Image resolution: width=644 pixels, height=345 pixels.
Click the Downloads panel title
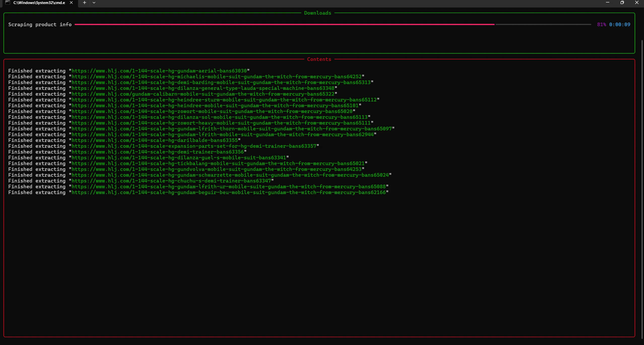317,13
